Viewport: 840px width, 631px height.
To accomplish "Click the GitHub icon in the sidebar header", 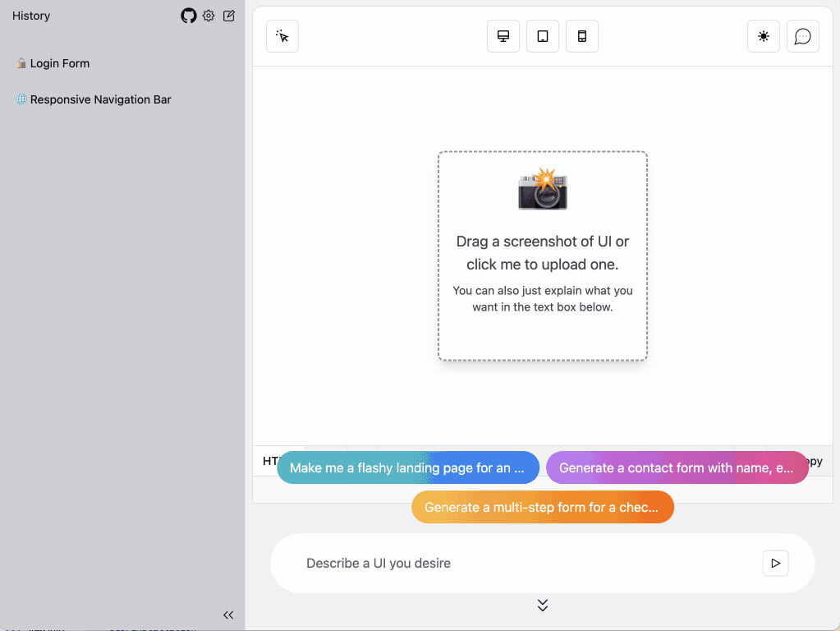I will click(188, 15).
